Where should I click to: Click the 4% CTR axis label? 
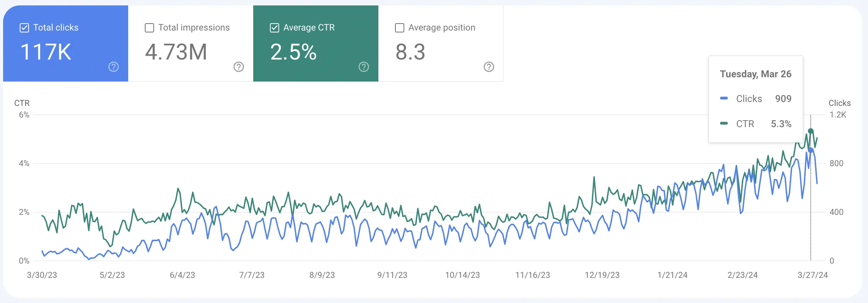(24, 163)
